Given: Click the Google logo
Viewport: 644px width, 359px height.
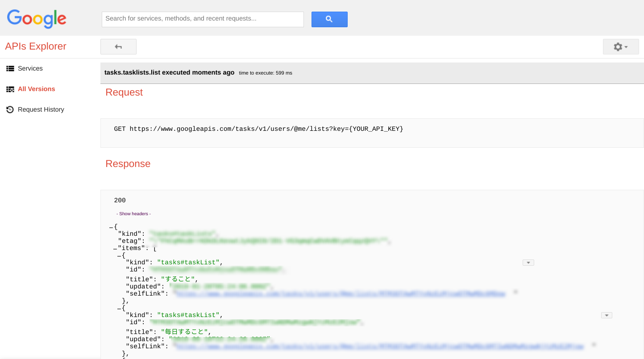Looking at the screenshot, I should [x=36, y=19].
